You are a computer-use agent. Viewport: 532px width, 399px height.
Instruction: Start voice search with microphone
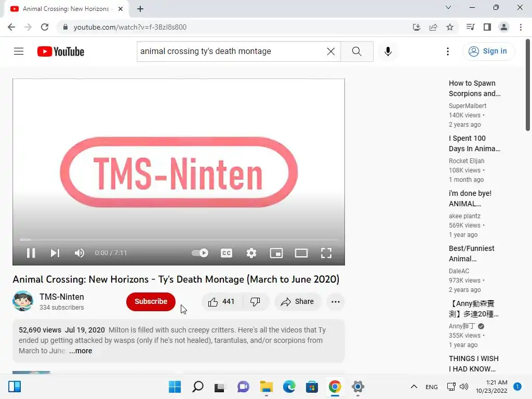(x=388, y=51)
